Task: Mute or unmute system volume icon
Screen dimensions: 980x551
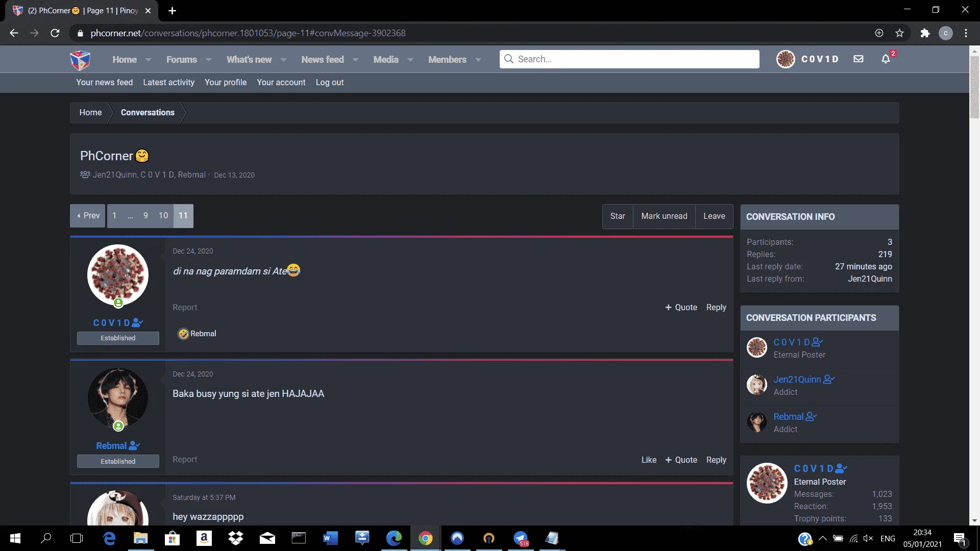Action: click(x=868, y=538)
